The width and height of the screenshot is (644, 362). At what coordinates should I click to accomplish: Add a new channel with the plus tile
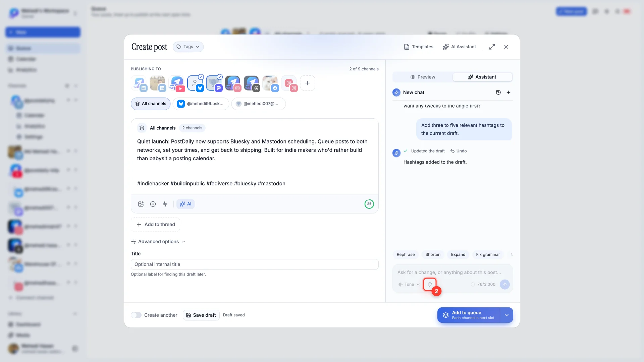(x=308, y=83)
